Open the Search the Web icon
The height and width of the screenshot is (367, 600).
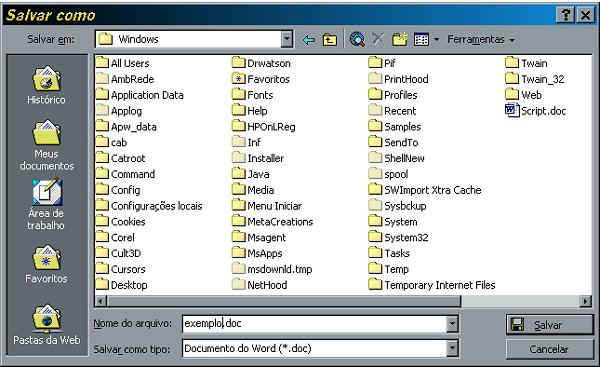357,39
